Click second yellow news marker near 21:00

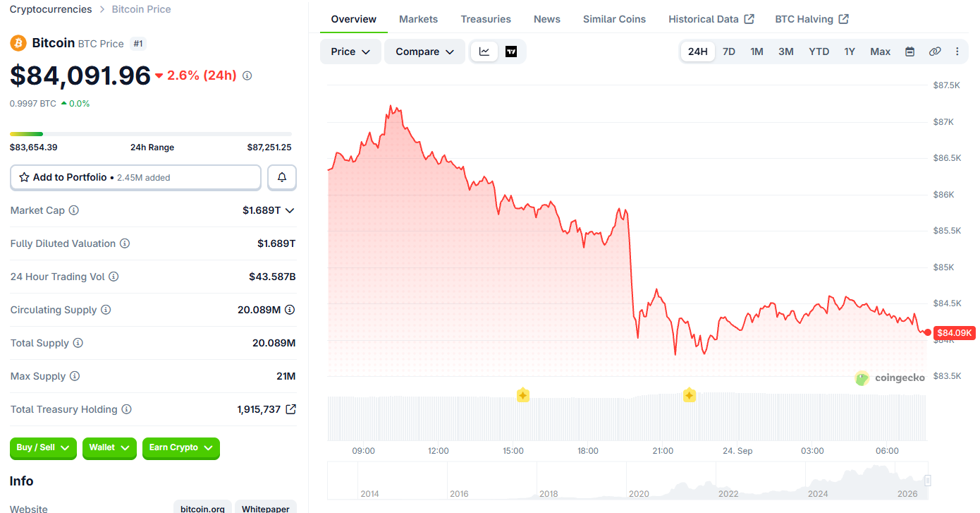pyautogui.click(x=690, y=395)
